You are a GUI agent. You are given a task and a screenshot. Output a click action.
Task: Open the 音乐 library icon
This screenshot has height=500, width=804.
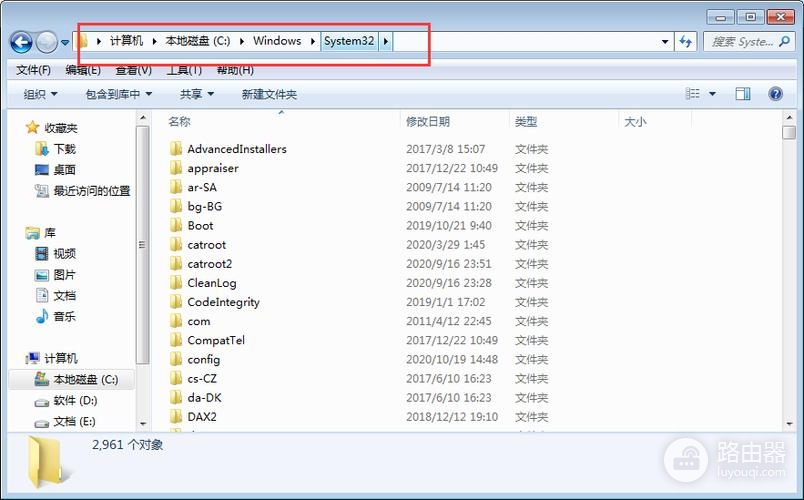click(64, 316)
